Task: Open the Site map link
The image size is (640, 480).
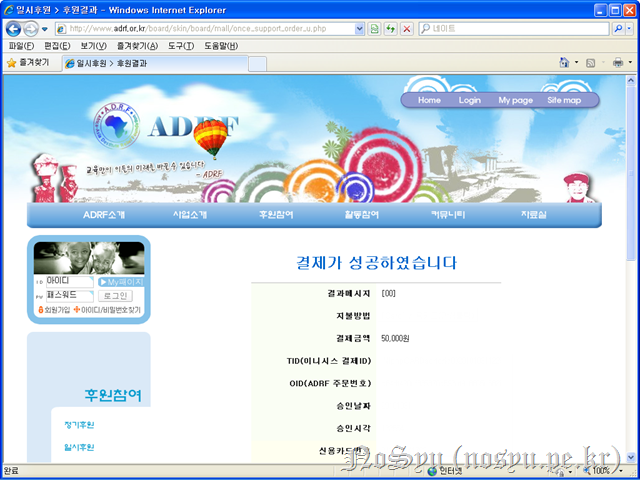Action: coord(563,100)
